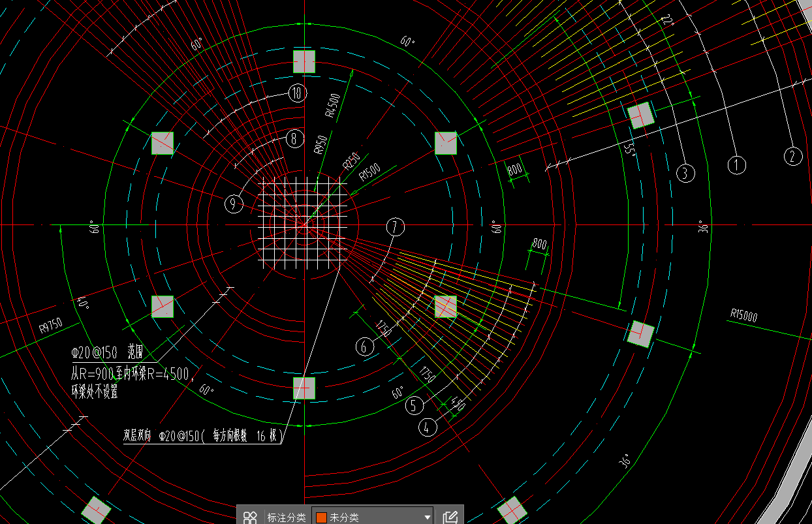Click the white rebar mesh grid at center
This screenshot has height=524, width=812.
pyautogui.click(x=304, y=223)
